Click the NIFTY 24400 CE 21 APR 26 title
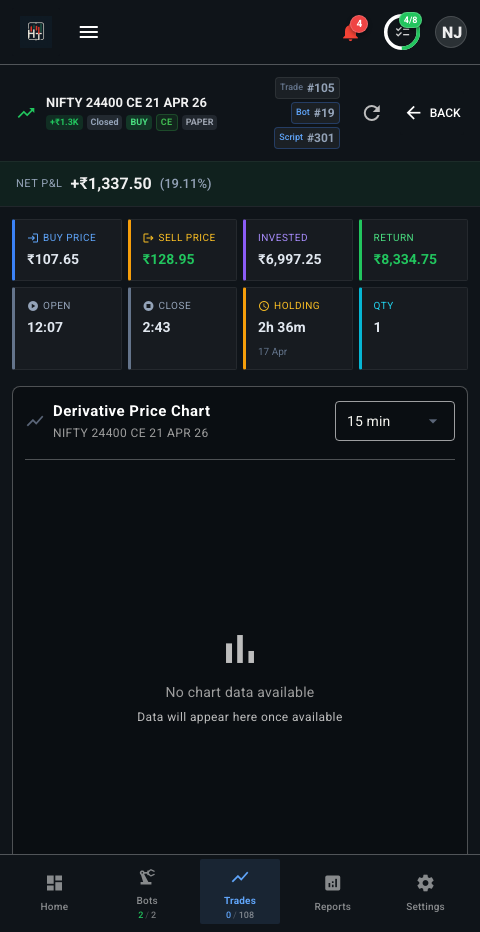Screen dimensions: 480x932 127,103
